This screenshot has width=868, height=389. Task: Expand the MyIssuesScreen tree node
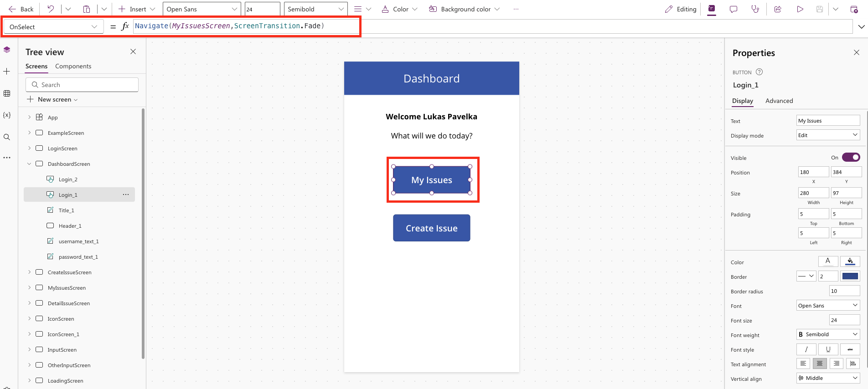(30, 288)
